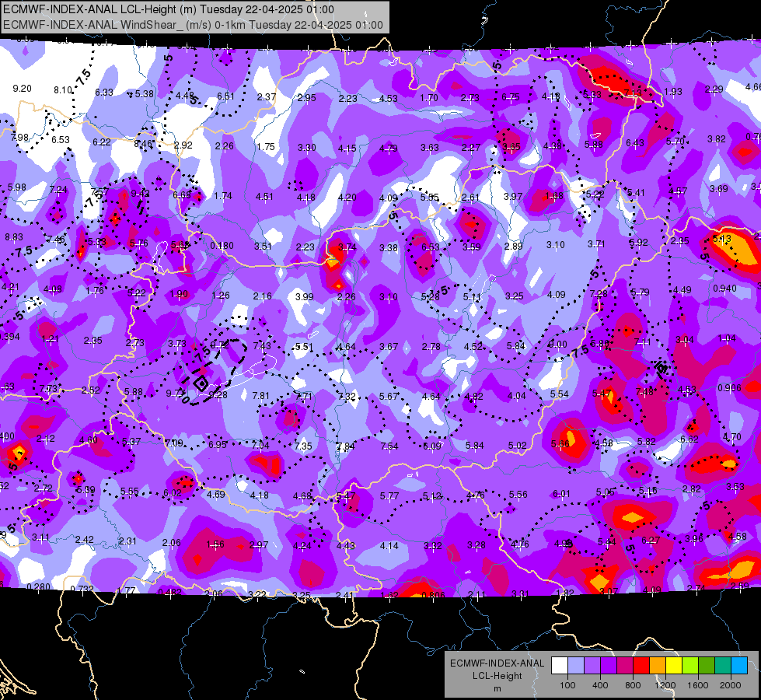Click the legend tick label 1600
Image resolution: width=761 pixels, height=700 pixels.
[x=697, y=685]
